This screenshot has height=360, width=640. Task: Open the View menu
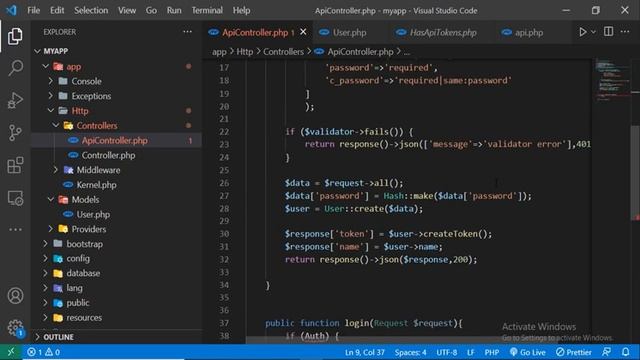point(127,10)
